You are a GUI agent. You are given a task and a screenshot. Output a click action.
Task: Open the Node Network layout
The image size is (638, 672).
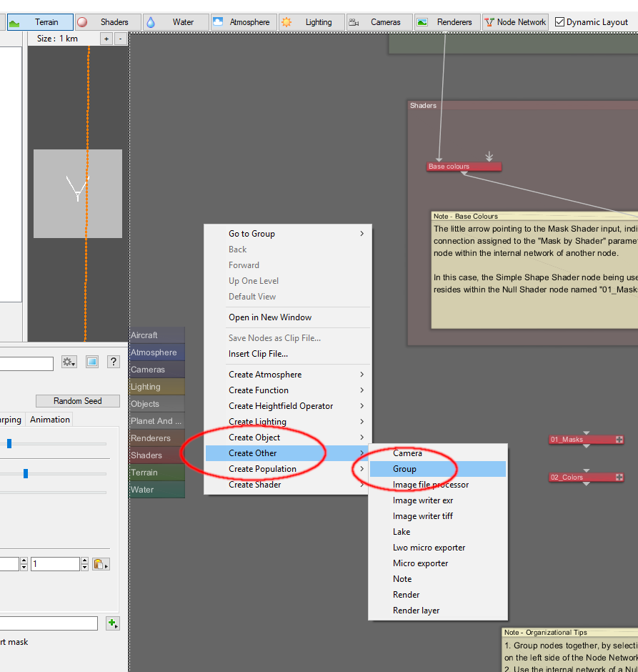click(516, 22)
